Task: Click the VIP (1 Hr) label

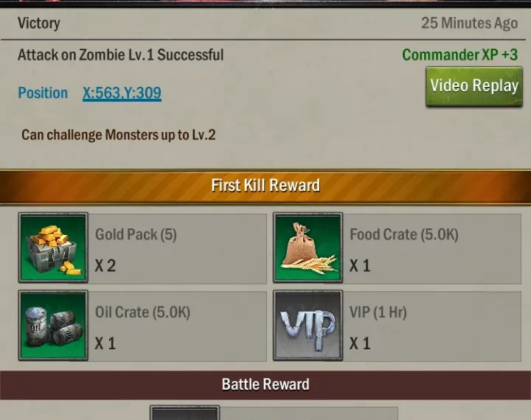Action: 378,312
